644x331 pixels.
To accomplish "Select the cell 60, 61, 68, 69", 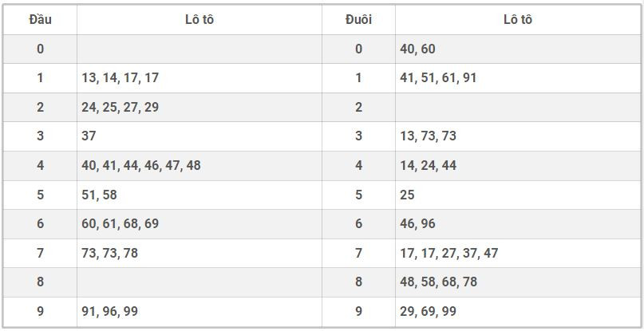I will pyautogui.click(x=121, y=223).
